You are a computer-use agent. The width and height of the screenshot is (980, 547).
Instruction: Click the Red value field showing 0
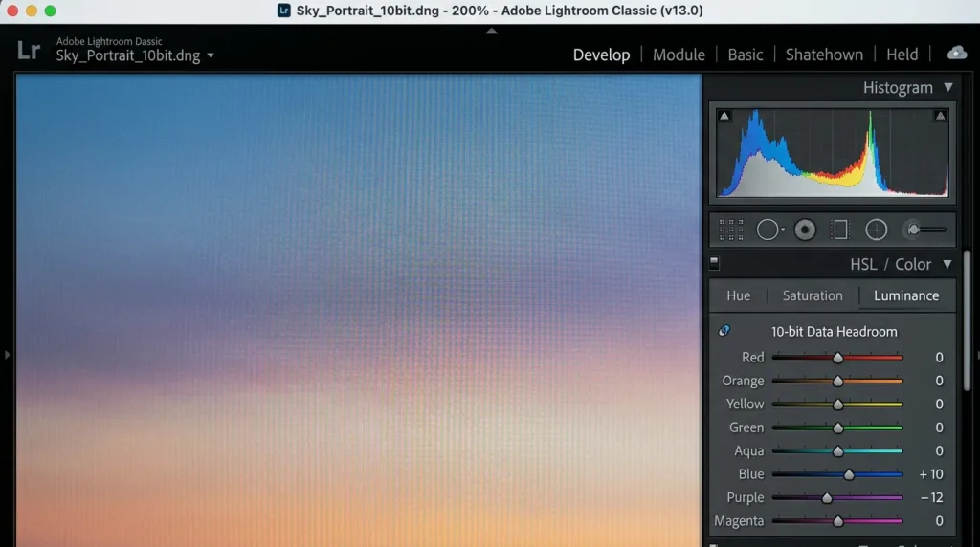pos(939,357)
